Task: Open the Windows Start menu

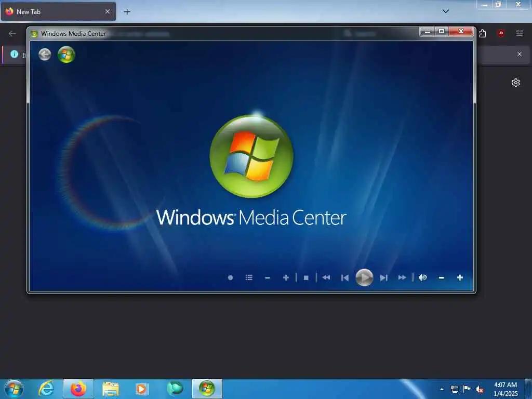Action: click(x=14, y=389)
